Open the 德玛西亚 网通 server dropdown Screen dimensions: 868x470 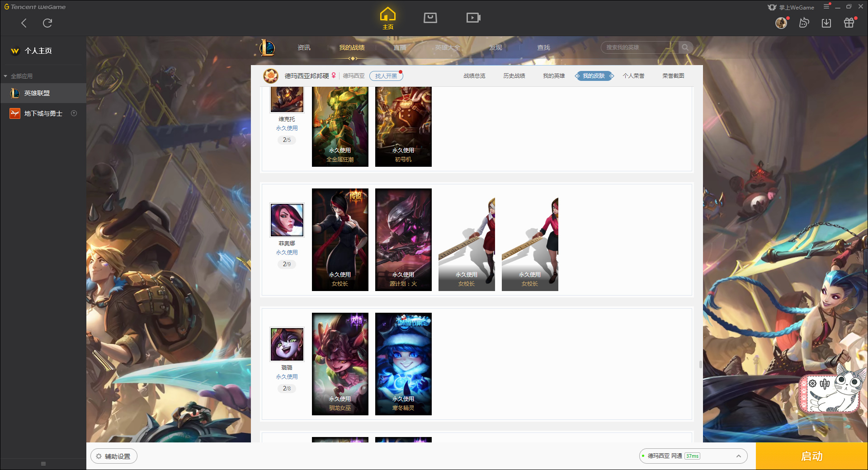[693, 456]
